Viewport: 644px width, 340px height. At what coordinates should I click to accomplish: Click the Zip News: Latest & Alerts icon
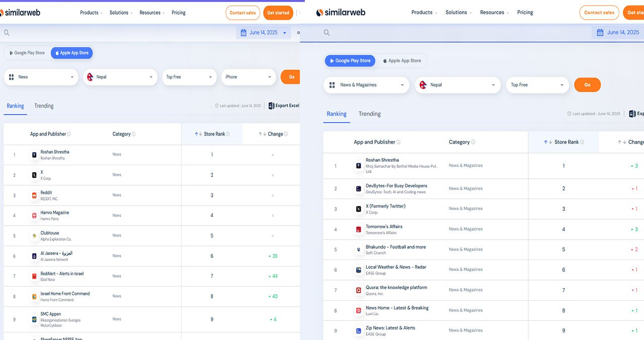359,331
